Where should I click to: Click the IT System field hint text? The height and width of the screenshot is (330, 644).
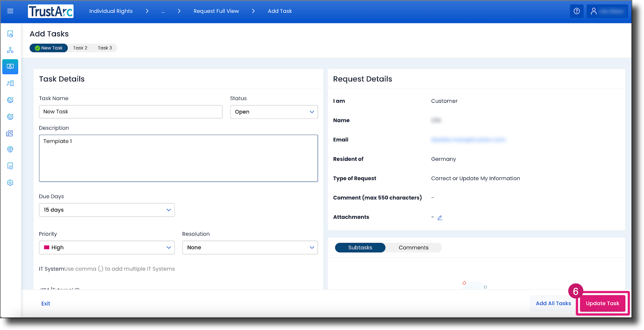pos(120,269)
